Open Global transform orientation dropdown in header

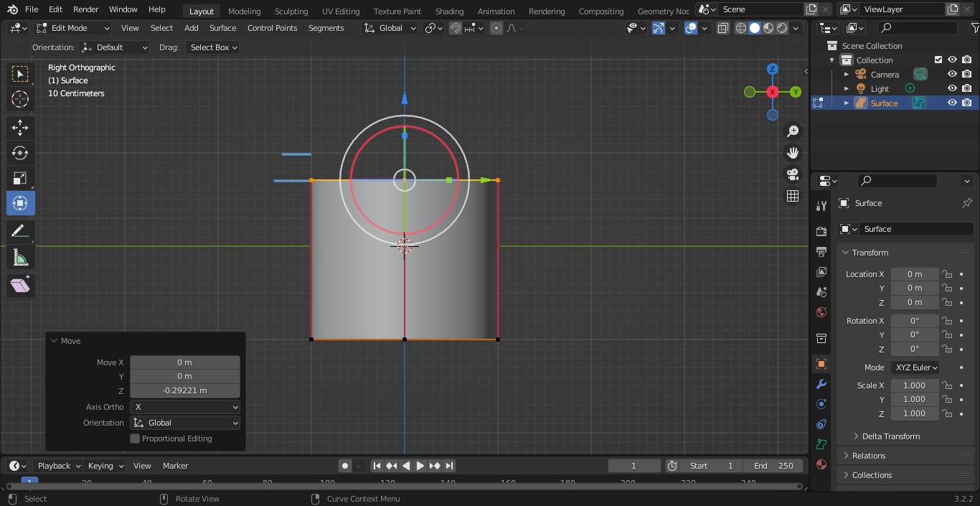click(390, 28)
